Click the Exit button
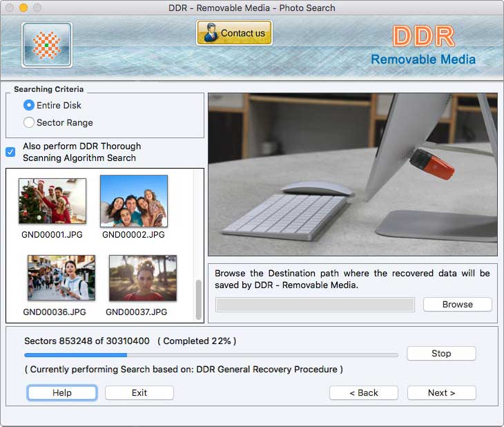Screen dimensions: 504x427 coord(139,392)
